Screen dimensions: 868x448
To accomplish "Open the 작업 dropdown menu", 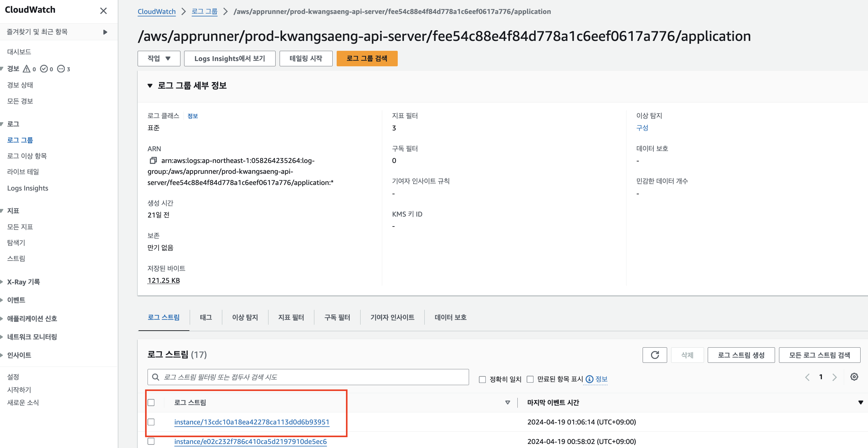I will coord(159,59).
